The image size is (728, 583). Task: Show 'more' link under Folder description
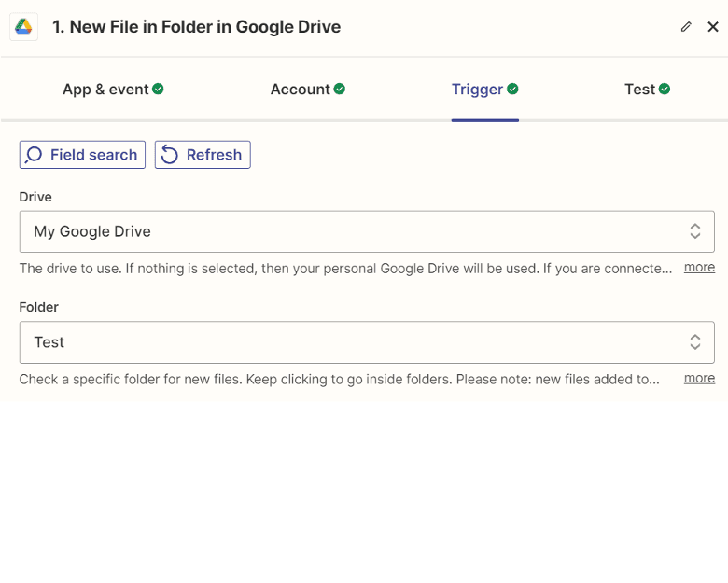(699, 379)
